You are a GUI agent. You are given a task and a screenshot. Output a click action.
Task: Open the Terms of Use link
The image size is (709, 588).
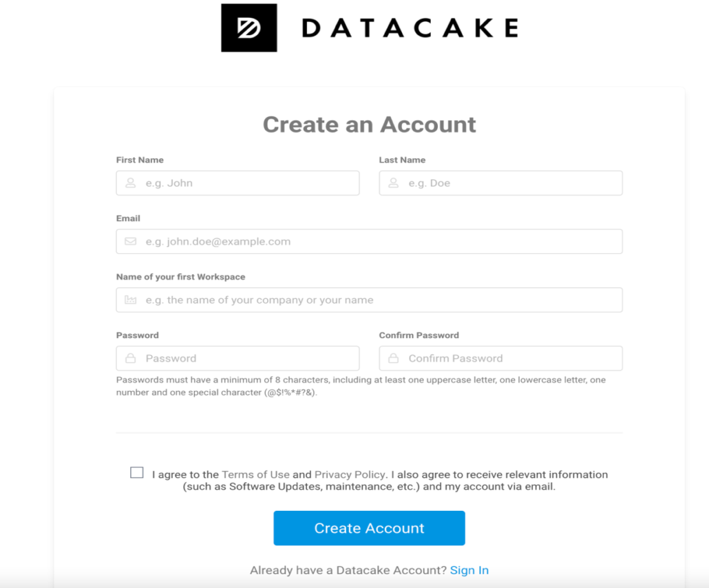click(x=255, y=474)
